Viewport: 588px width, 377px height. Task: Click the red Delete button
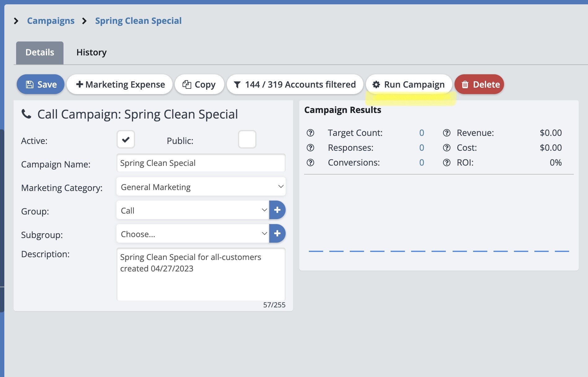pyautogui.click(x=479, y=84)
